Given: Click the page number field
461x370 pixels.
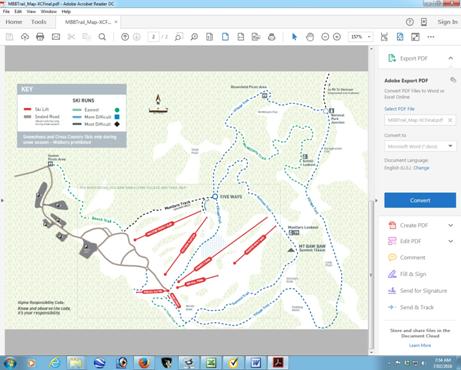Looking at the screenshot, I should [153, 37].
